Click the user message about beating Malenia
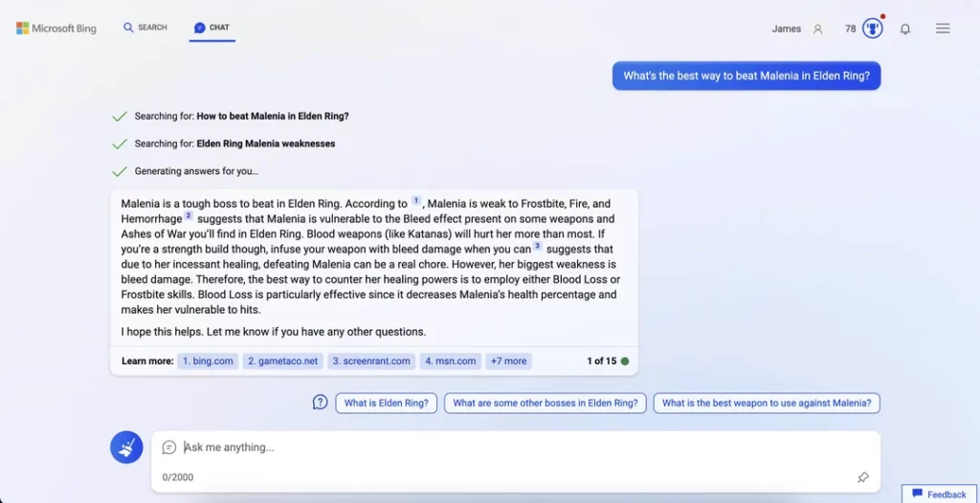This screenshot has width=980, height=503. click(x=746, y=77)
